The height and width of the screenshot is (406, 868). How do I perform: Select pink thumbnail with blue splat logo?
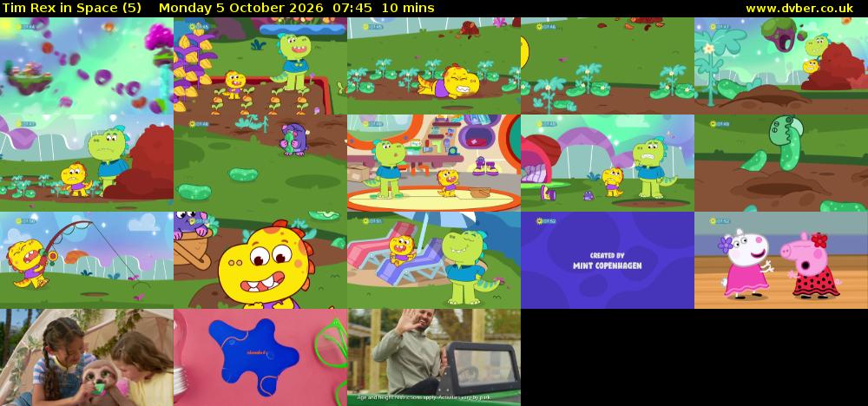click(x=260, y=357)
